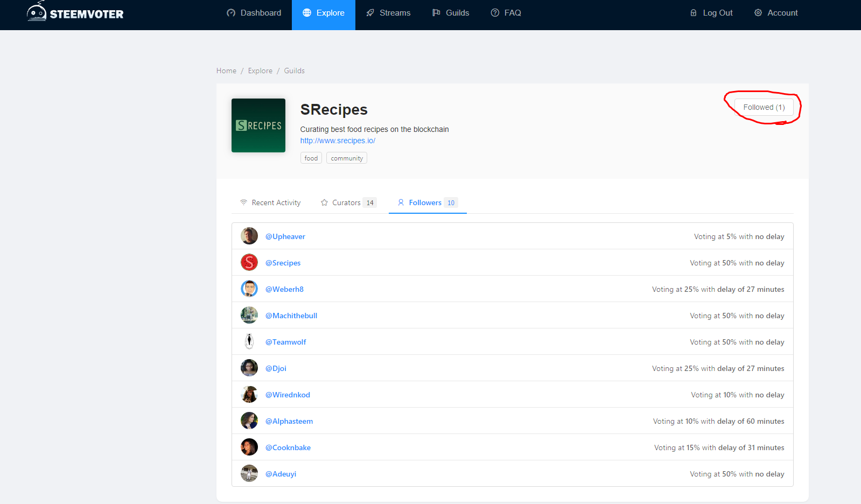Click the Followed (1) button
The height and width of the screenshot is (504, 861).
pos(764,107)
